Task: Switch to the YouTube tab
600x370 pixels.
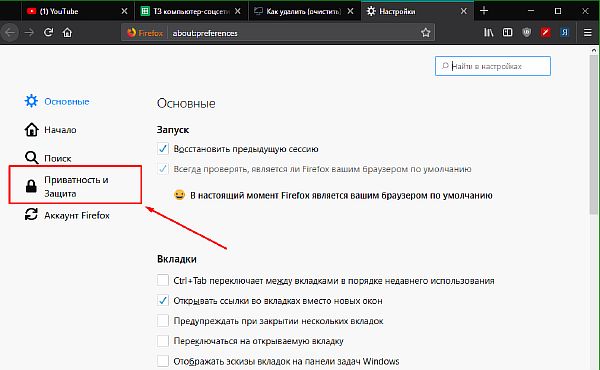Action: pos(77,11)
